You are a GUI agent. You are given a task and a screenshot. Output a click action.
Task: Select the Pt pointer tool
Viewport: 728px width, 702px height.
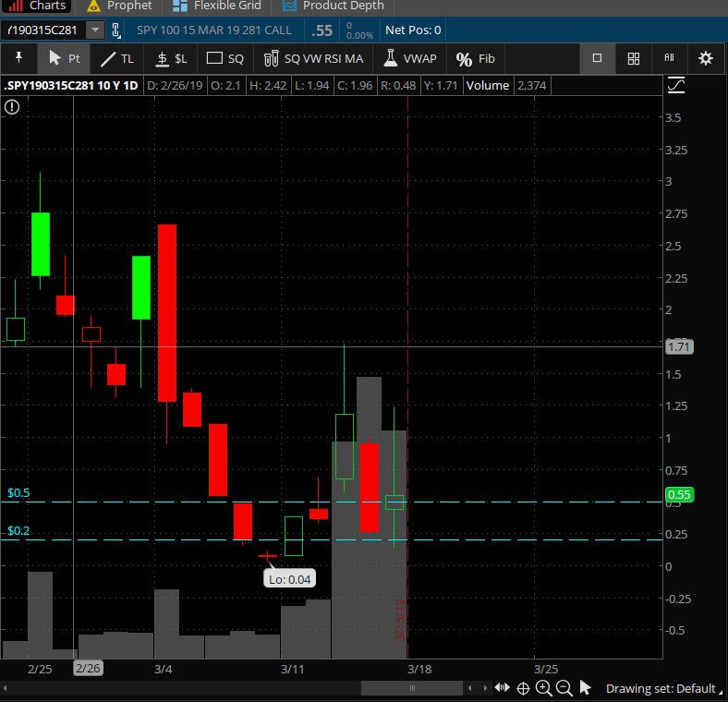click(x=64, y=58)
